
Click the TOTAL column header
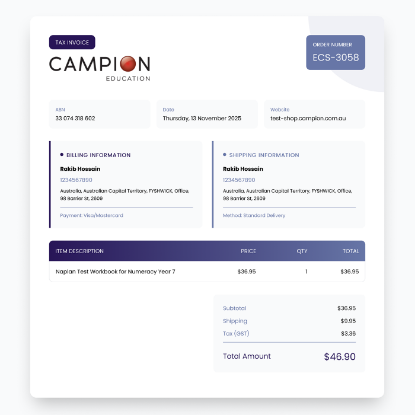tap(351, 251)
